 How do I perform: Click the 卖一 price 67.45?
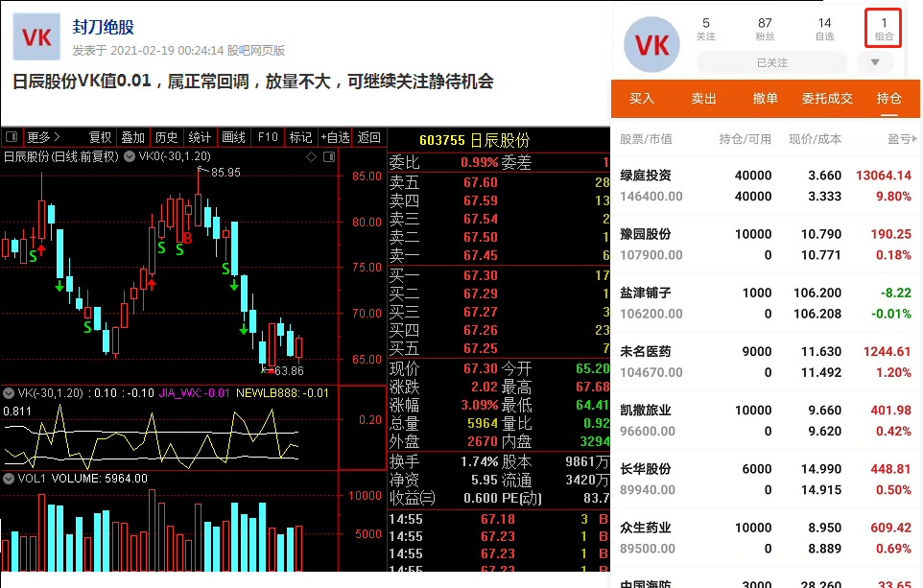pos(481,255)
